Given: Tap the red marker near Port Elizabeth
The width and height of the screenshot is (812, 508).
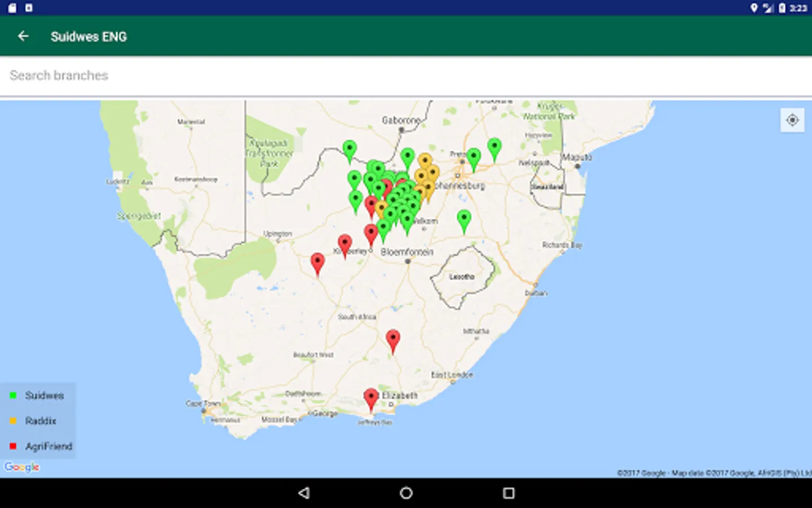Looking at the screenshot, I should coord(370,400).
